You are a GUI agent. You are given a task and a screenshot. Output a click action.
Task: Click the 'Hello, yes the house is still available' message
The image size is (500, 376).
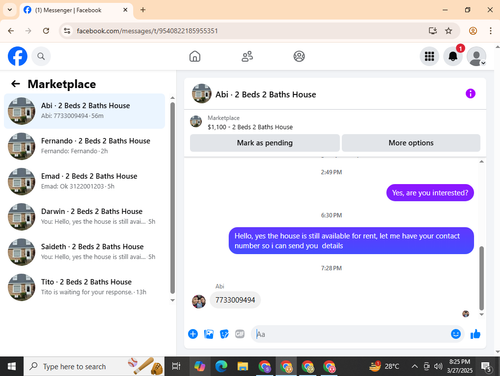[351, 241]
